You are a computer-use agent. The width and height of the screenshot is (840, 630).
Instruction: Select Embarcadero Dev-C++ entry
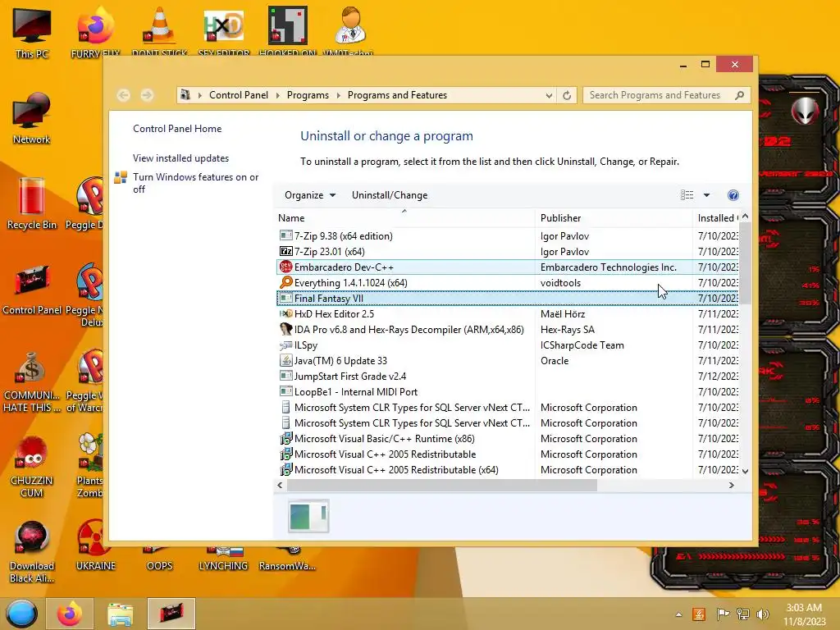[x=507, y=267]
